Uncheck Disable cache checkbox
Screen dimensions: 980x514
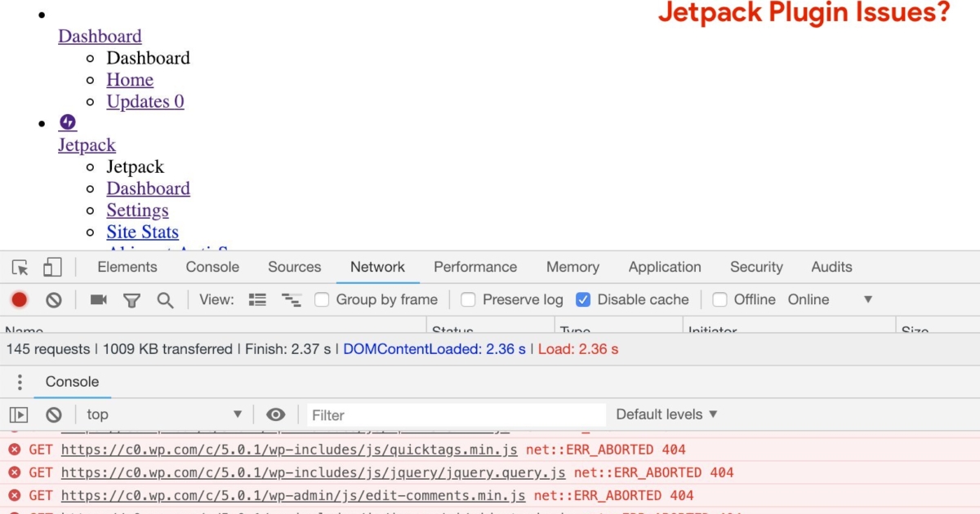coord(583,300)
